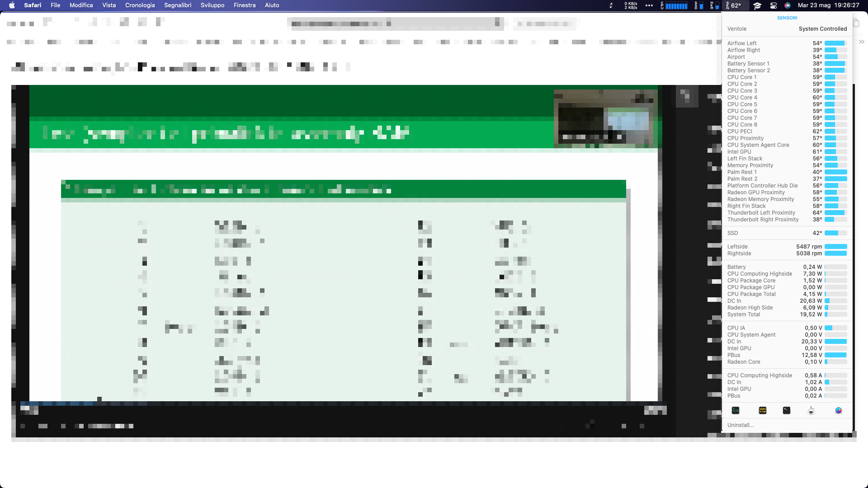Open Activity Monitor from sensors panel
The width and height of the screenshot is (868, 488).
click(x=736, y=410)
